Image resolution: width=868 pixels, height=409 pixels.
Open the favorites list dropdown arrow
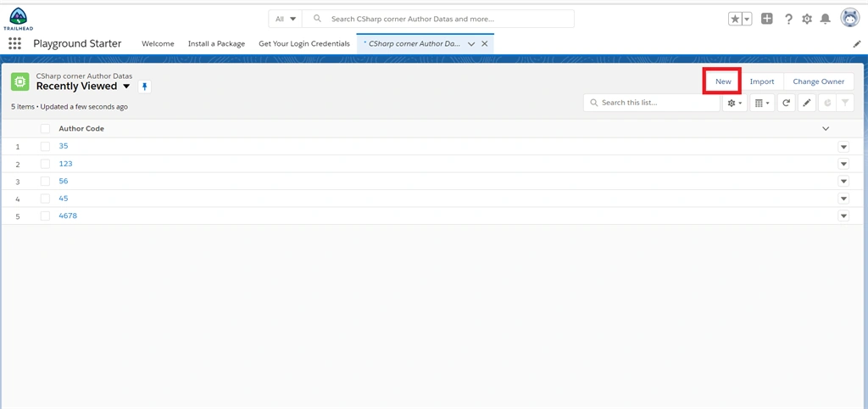748,19
